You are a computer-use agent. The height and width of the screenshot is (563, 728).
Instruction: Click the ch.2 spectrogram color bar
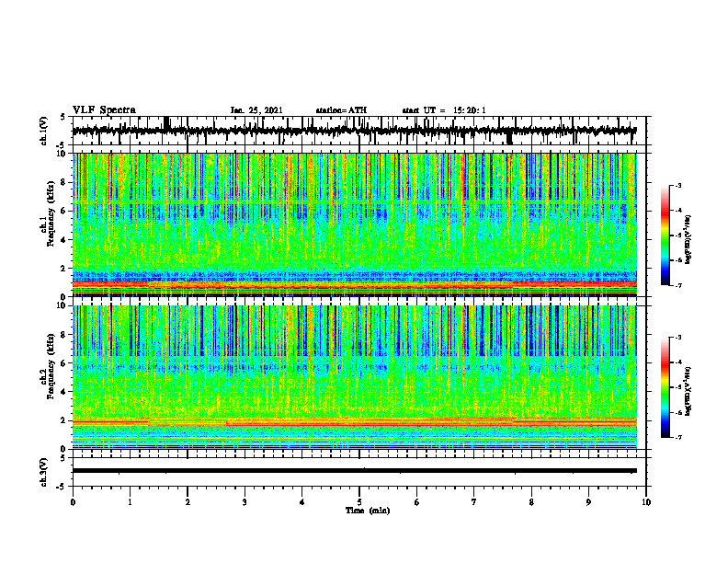click(665, 387)
